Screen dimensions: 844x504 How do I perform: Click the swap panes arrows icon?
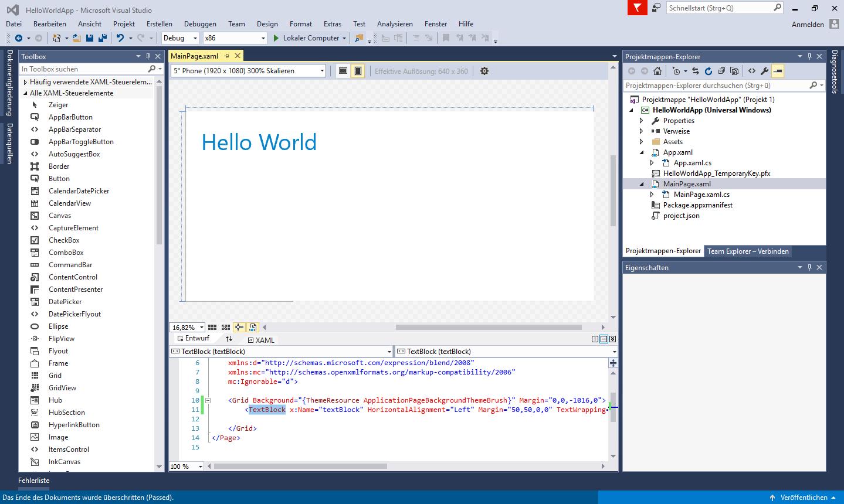tap(229, 339)
